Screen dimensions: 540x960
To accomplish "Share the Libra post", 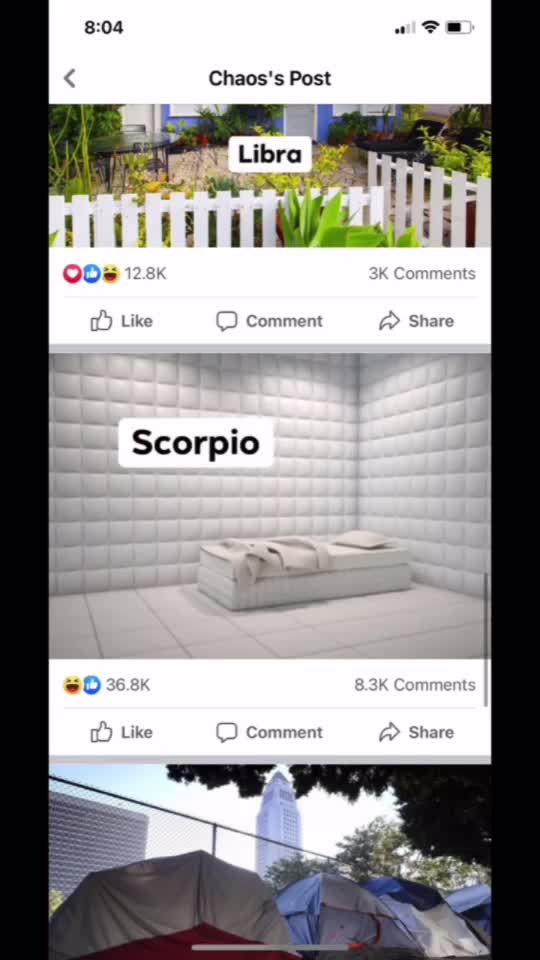I will coord(416,321).
